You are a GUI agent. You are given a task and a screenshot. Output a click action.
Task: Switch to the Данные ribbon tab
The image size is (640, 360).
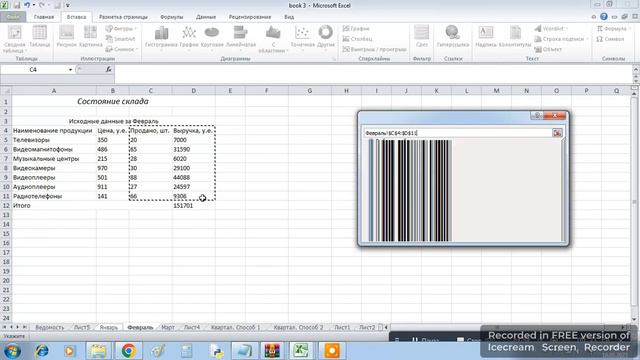[206, 17]
